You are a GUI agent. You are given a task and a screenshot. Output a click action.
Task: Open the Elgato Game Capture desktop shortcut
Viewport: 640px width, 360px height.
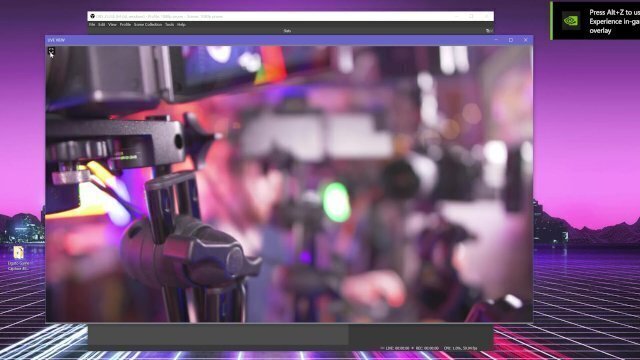coord(18,258)
